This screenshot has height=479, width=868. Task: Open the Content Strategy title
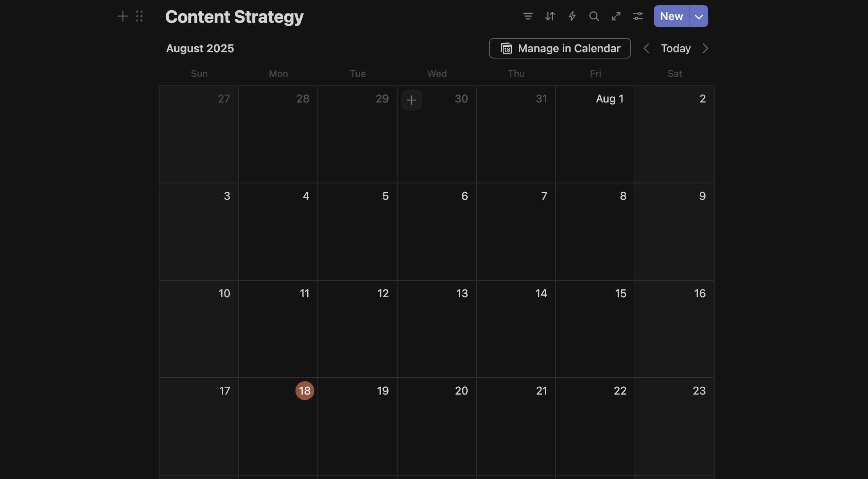coord(234,17)
